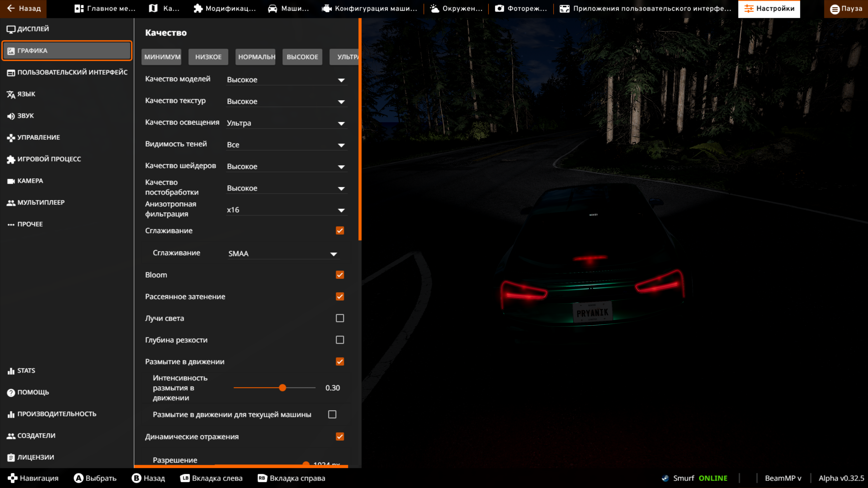Click the Display monitor icon in sidebar

coord(11,29)
